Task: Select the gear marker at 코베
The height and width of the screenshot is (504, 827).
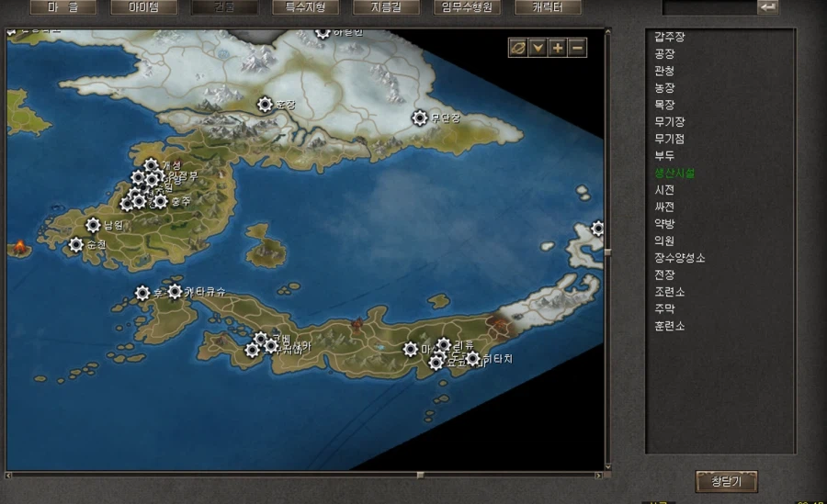Action: point(261,339)
